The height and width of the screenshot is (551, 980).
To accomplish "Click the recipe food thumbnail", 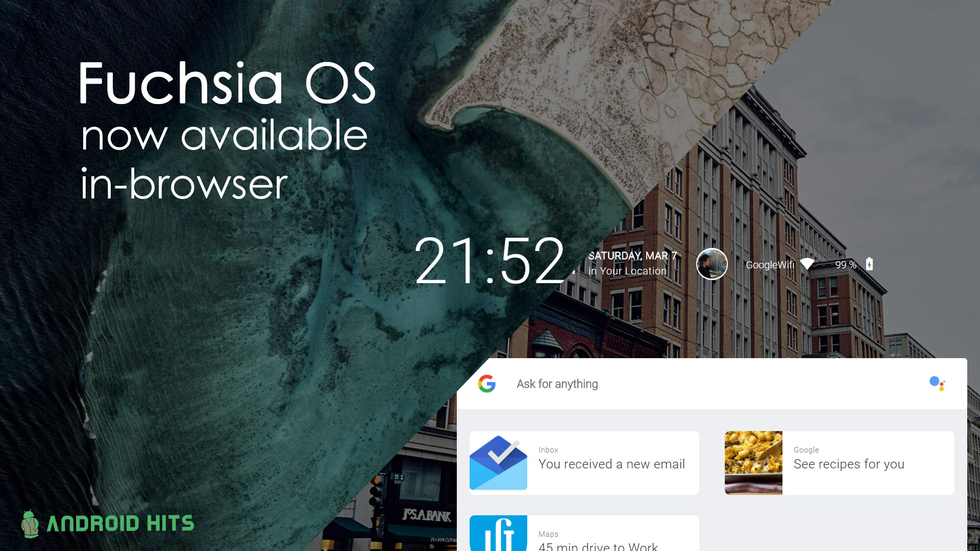I will pyautogui.click(x=753, y=463).
